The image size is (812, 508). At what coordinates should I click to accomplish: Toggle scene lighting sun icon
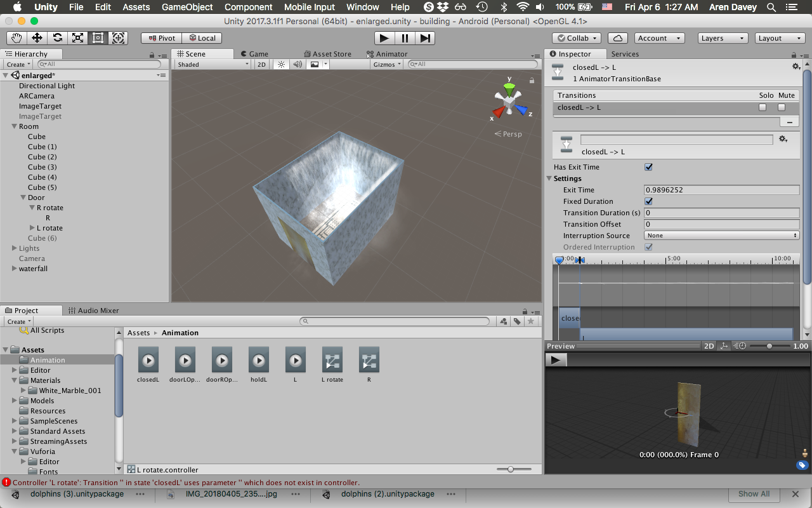click(282, 64)
